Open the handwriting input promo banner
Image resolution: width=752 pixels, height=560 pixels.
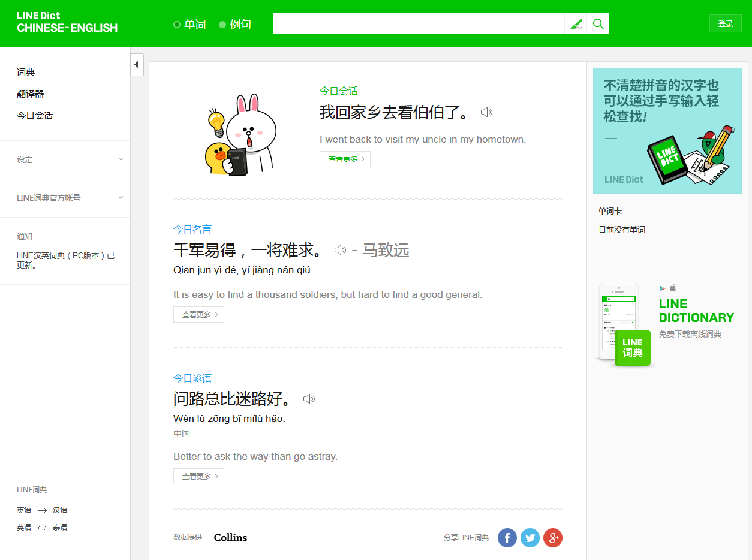667,131
